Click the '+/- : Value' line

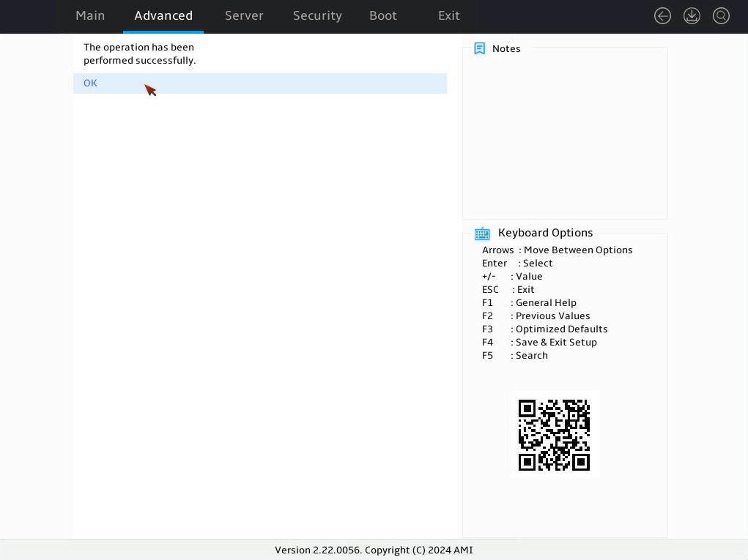click(512, 277)
